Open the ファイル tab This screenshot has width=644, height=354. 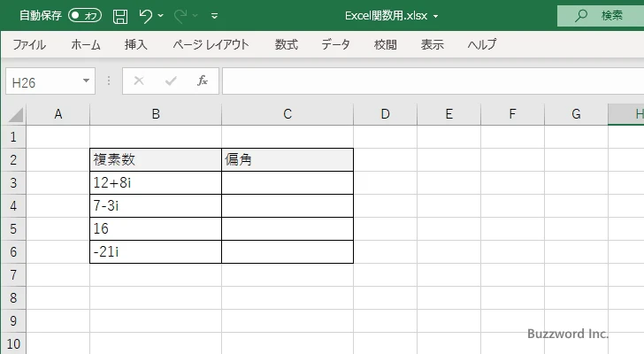[28, 44]
